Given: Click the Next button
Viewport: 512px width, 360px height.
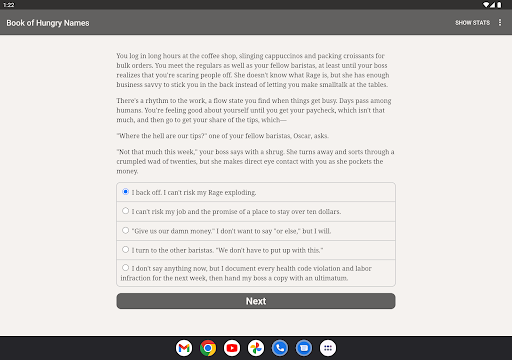Looking at the screenshot, I should pyautogui.click(x=256, y=301).
